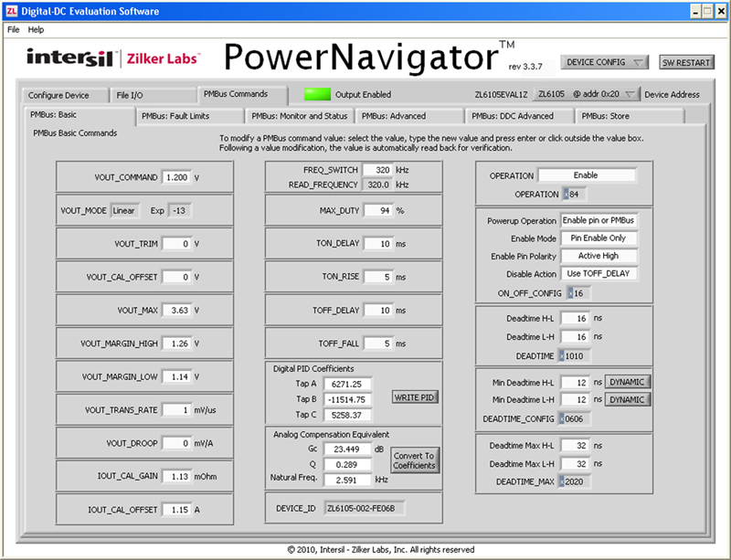Click the Q value field
Viewport: 731px width, 560px height.
(x=347, y=464)
